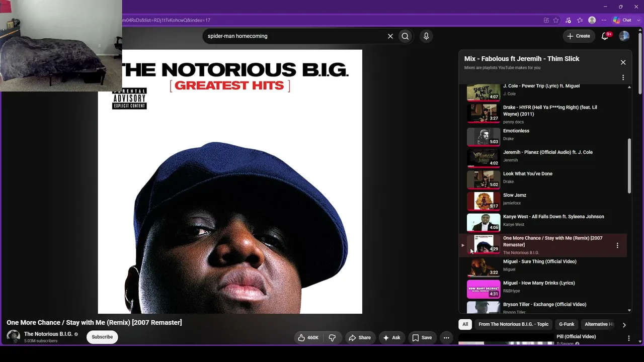
Task: Open Mix playlist options menu
Action: [623, 77]
